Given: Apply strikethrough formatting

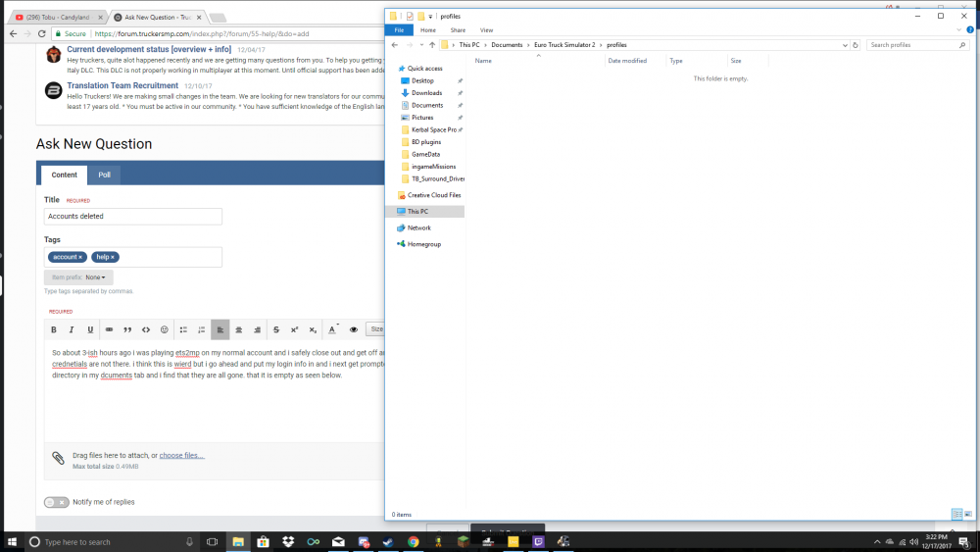Looking at the screenshot, I should coord(276,329).
